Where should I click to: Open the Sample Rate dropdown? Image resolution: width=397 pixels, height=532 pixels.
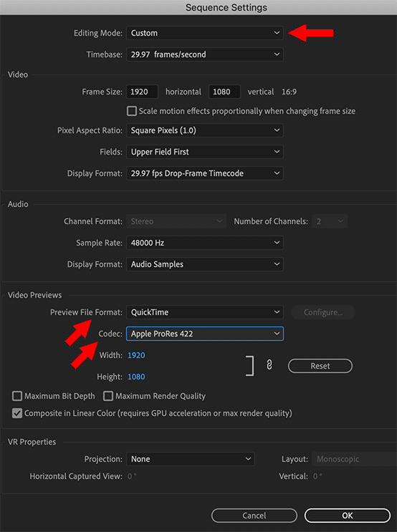coord(205,243)
